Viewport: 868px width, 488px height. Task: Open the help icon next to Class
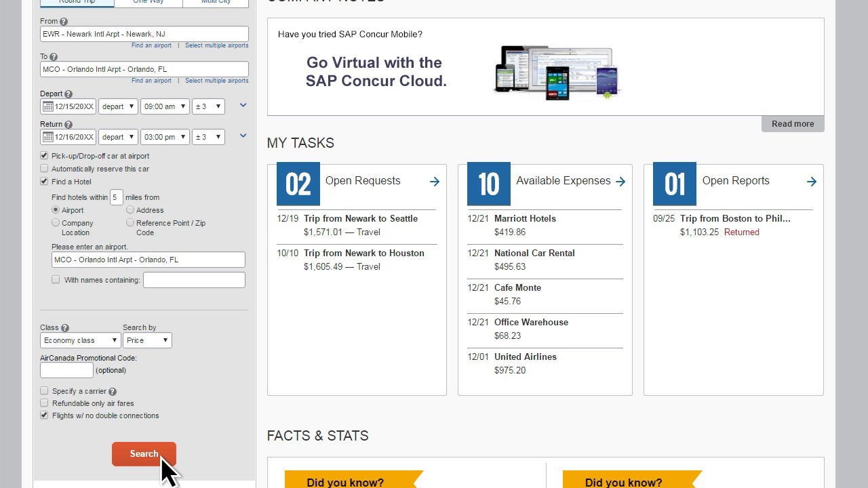point(65,328)
